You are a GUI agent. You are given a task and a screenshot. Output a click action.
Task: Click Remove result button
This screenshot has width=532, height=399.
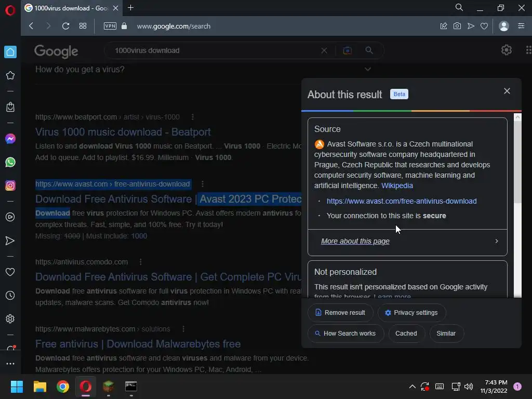340,313
